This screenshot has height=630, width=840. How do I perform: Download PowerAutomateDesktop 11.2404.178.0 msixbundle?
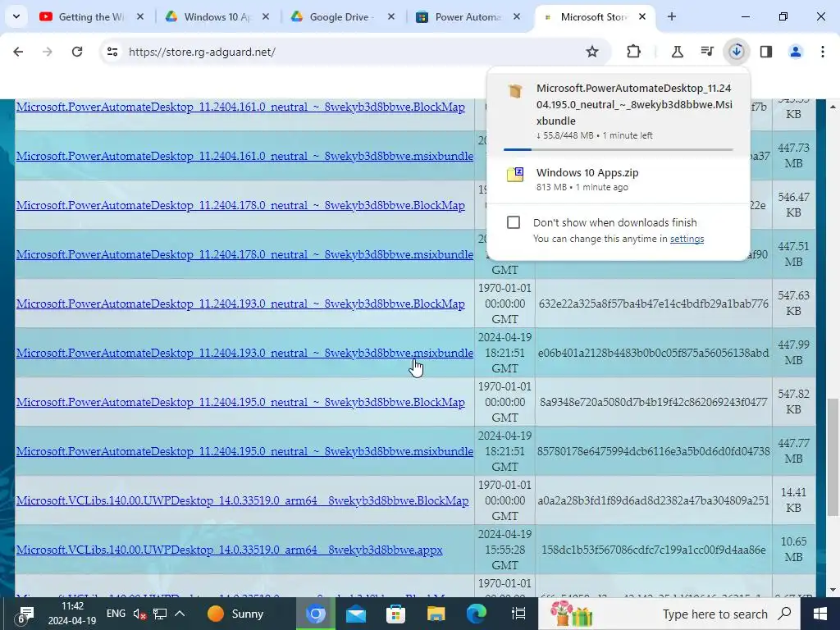244,254
